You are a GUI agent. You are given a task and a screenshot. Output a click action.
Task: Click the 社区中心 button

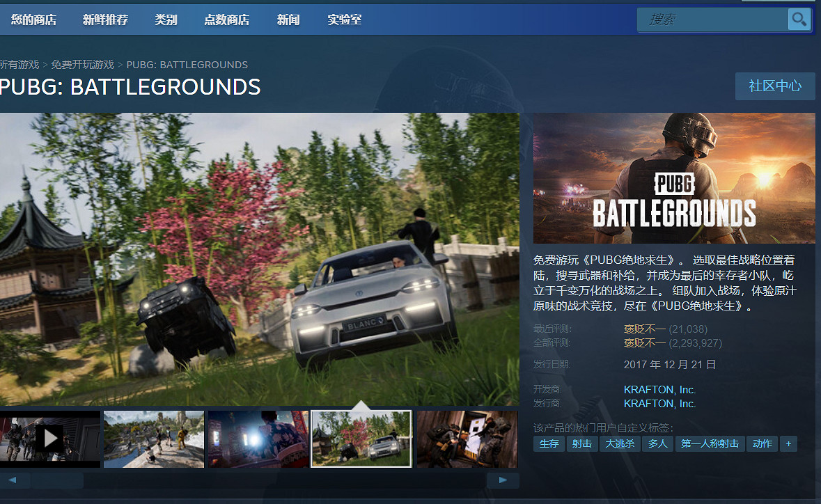[x=774, y=86]
